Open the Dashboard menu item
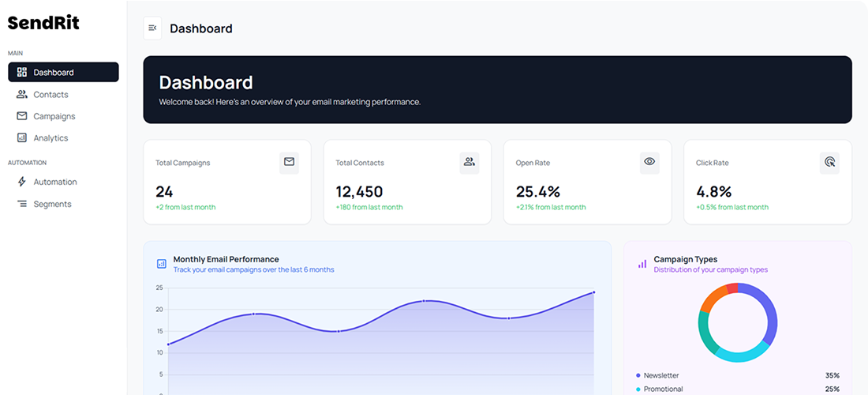The height and width of the screenshot is (395, 868). click(63, 72)
